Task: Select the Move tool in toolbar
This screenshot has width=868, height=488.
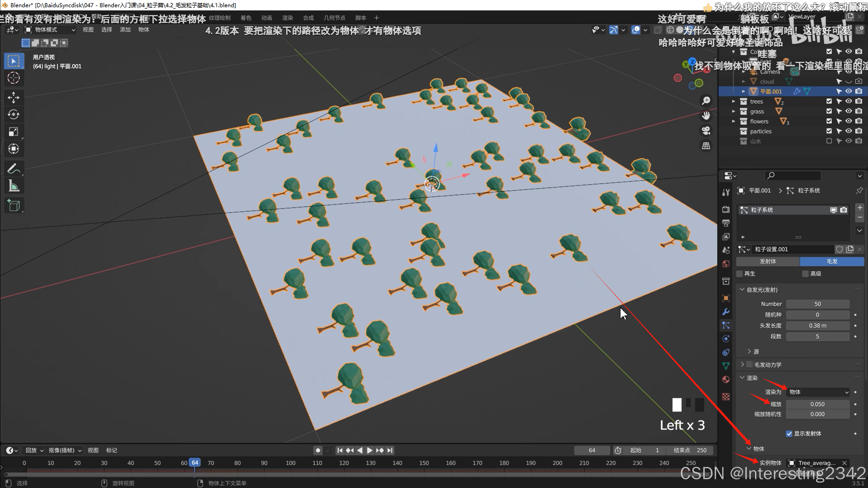Action: coord(14,98)
